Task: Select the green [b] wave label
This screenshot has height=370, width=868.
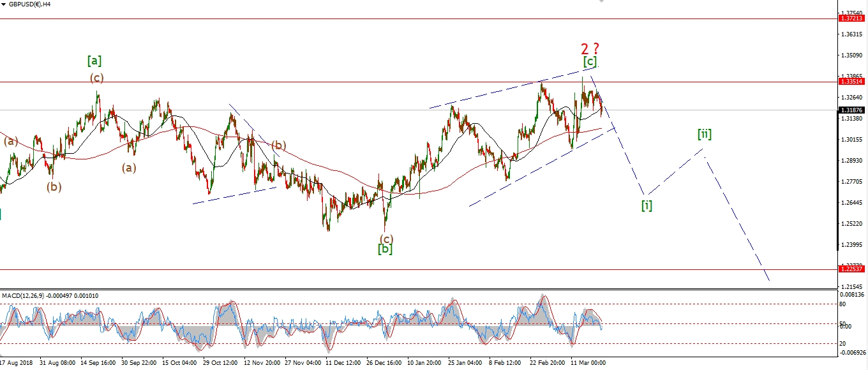Action: click(x=385, y=249)
